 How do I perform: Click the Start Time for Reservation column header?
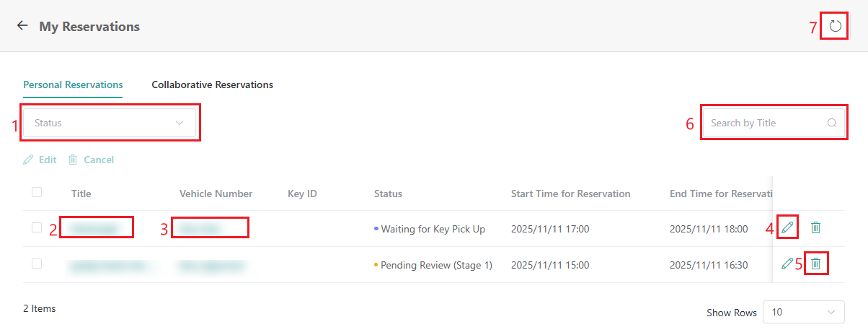tap(570, 193)
